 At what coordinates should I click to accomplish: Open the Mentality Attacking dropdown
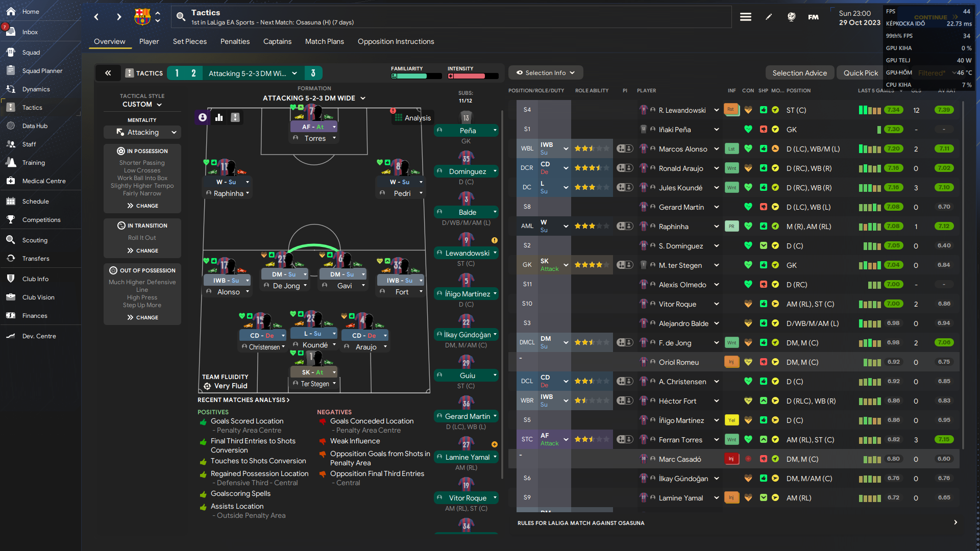[142, 132]
